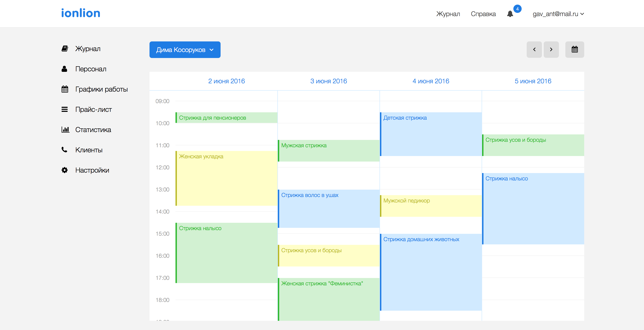Expand the Дима Косоруков staff dropdown
The height and width of the screenshot is (330, 644).
pos(185,50)
